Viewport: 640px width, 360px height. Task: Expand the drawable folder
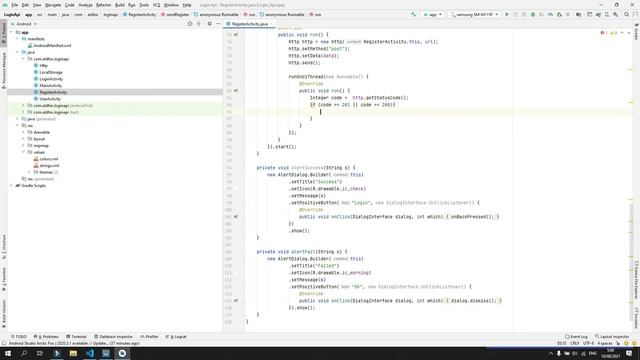(x=23, y=132)
